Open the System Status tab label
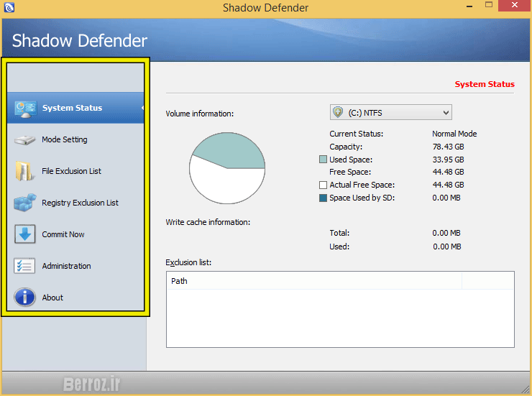This screenshot has height=396, width=532. click(72, 108)
